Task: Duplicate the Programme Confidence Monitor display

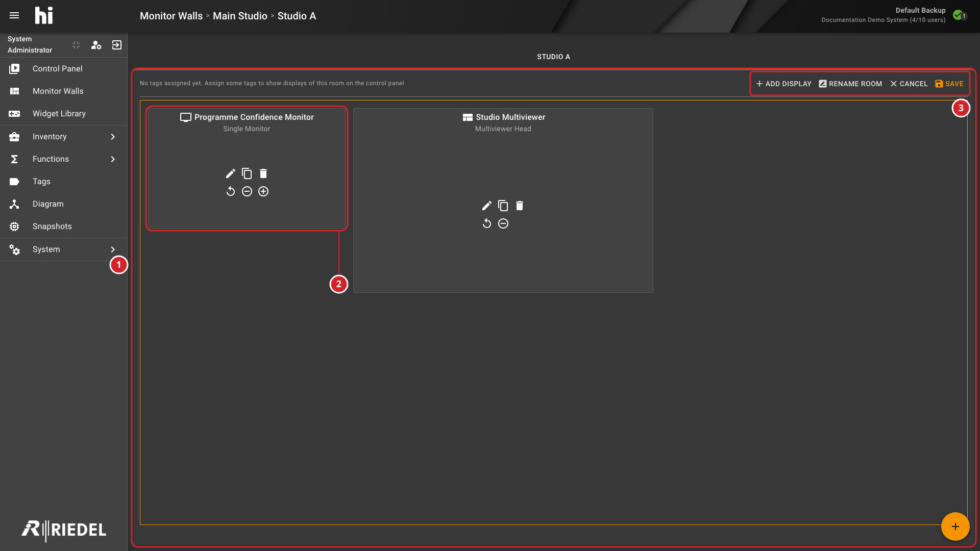Action: [247, 173]
